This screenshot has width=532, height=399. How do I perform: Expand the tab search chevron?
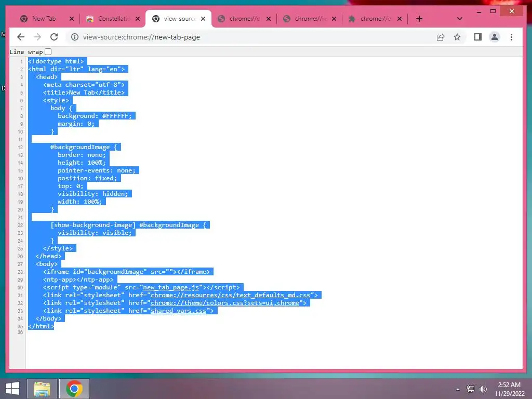(x=459, y=19)
